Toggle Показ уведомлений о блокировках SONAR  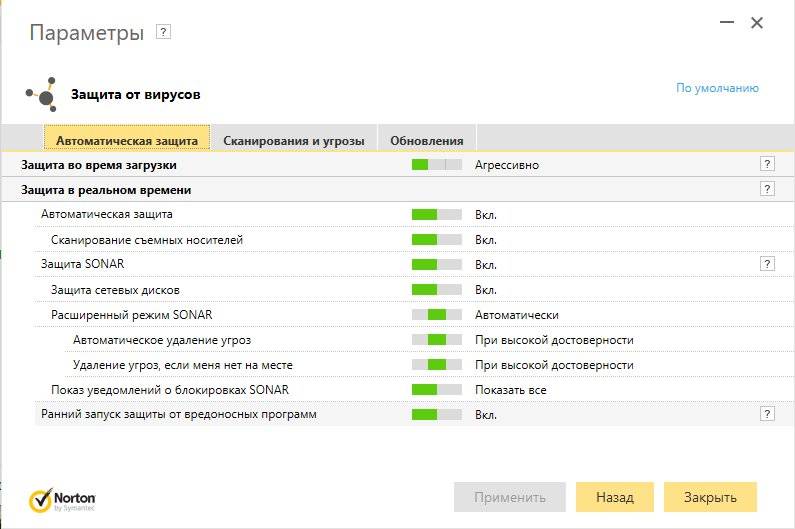[437, 390]
